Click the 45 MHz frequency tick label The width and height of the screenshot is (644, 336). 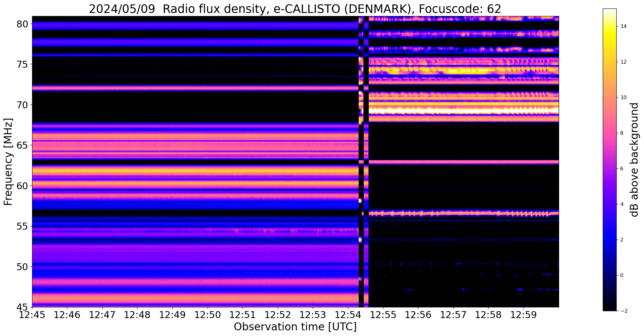coord(22,307)
